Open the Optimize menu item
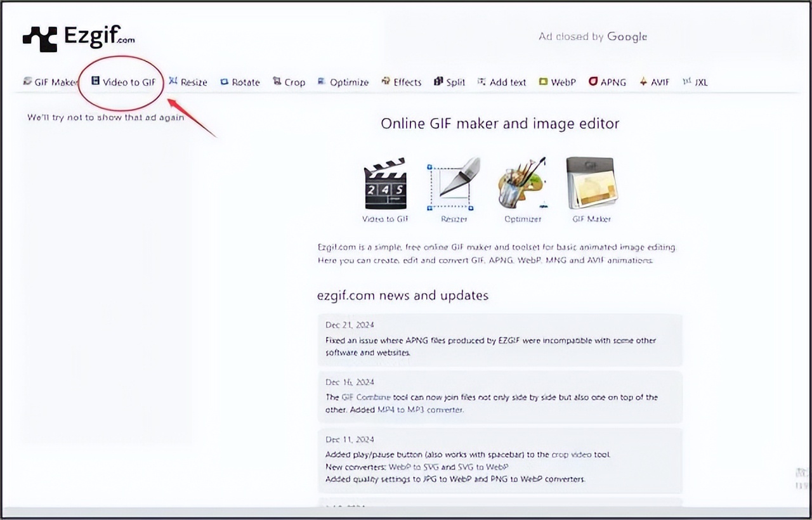The height and width of the screenshot is (520, 812). tap(343, 82)
